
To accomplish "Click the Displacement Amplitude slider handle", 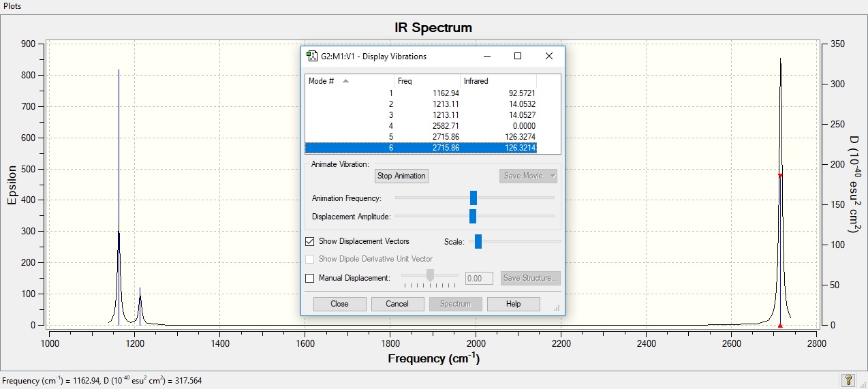I will click(473, 216).
